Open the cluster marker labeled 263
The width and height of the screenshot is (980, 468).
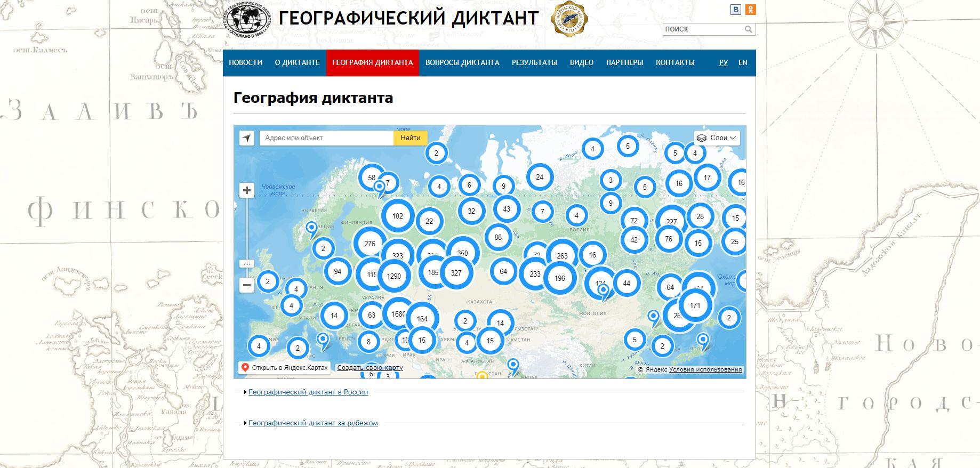[x=562, y=256]
